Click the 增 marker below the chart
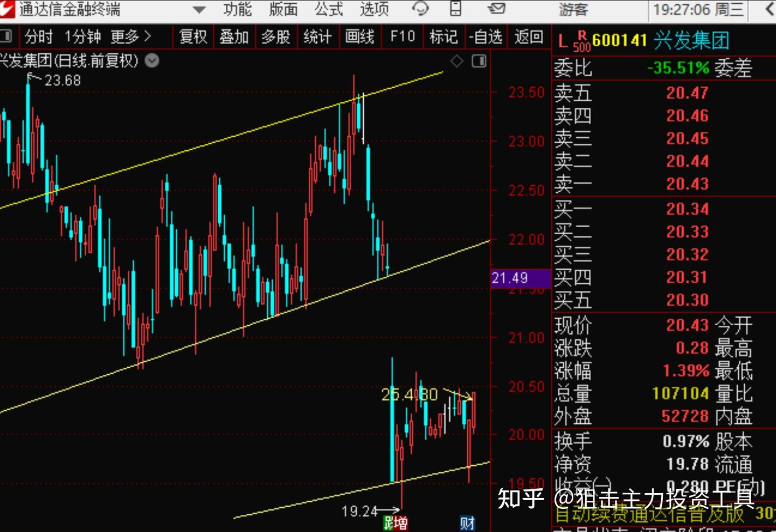This screenshot has height=532, width=776. (401, 523)
